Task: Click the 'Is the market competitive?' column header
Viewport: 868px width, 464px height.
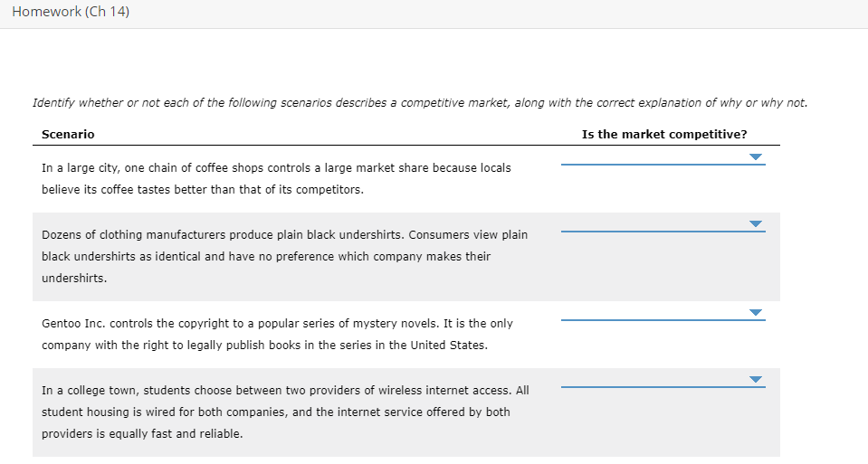Action: pos(664,134)
